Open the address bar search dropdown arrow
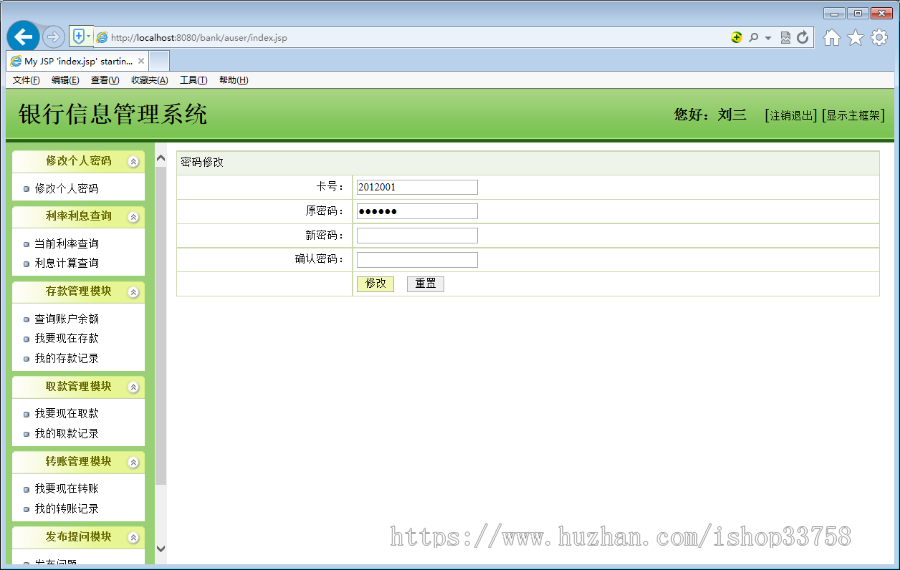Image resolution: width=900 pixels, height=570 pixels. pos(768,38)
